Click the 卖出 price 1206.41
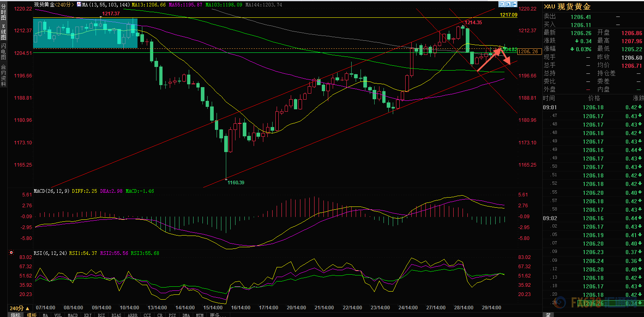 tap(581, 17)
